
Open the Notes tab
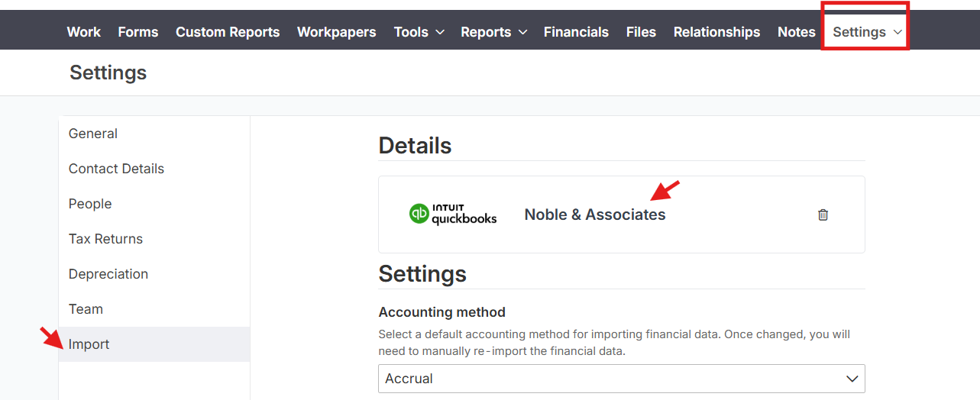[x=797, y=32]
